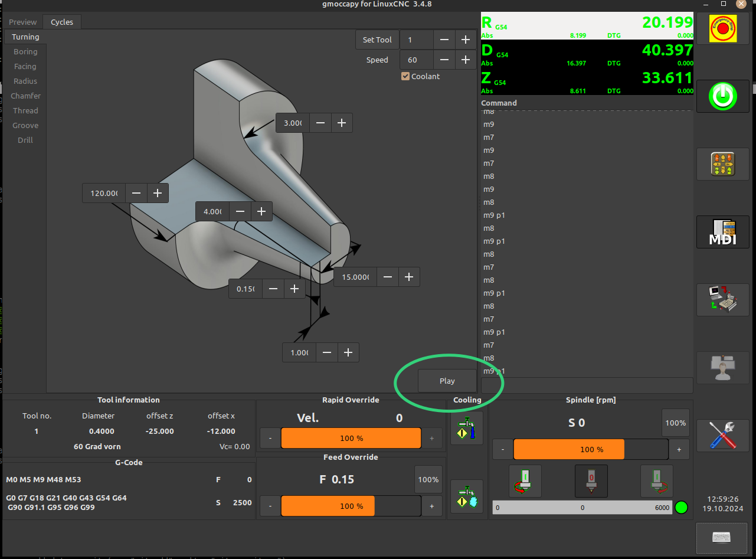Switch to Boring cycle
The width and height of the screenshot is (756, 559).
pyautogui.click(x=25, y=51)
